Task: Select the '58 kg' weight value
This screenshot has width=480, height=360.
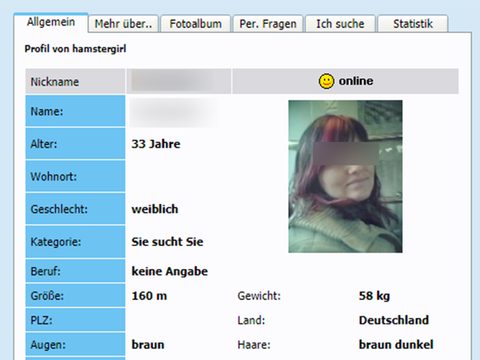Action: pyautogui.click(x=374, y=296)
